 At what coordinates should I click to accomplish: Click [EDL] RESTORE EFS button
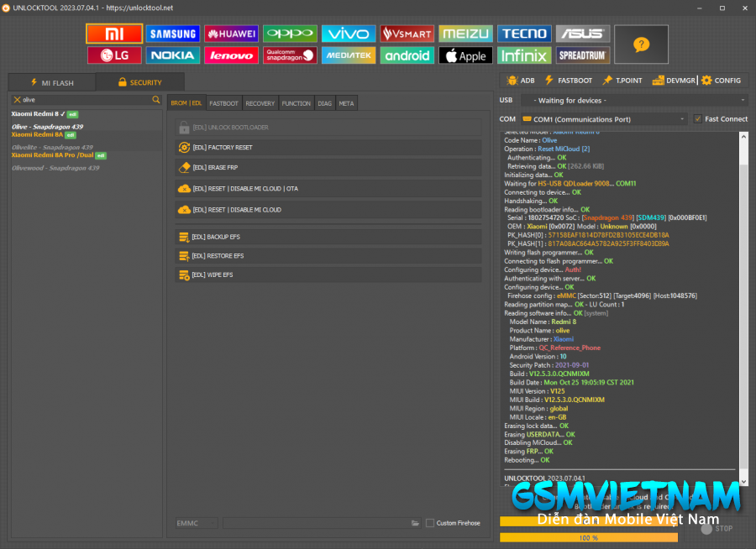(328, 255)
